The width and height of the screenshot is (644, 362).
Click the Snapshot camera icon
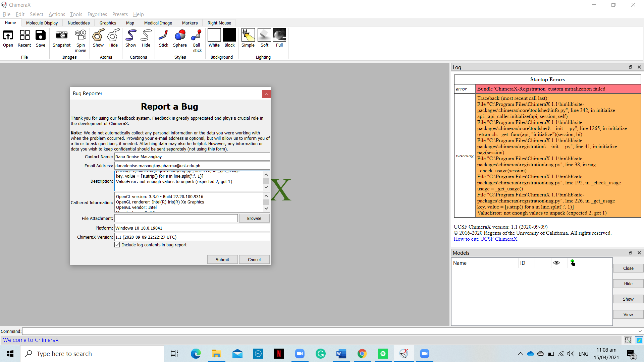tap(61, 35)
